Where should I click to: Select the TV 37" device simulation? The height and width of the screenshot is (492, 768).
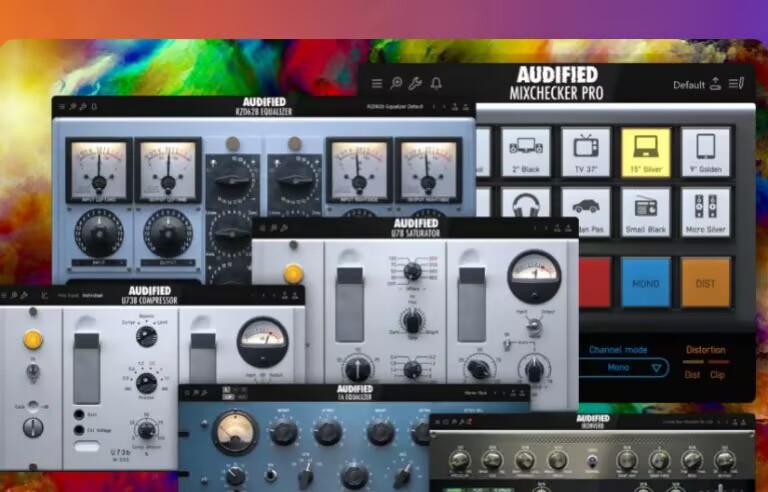pyautogui.click(x=586, y=152)
